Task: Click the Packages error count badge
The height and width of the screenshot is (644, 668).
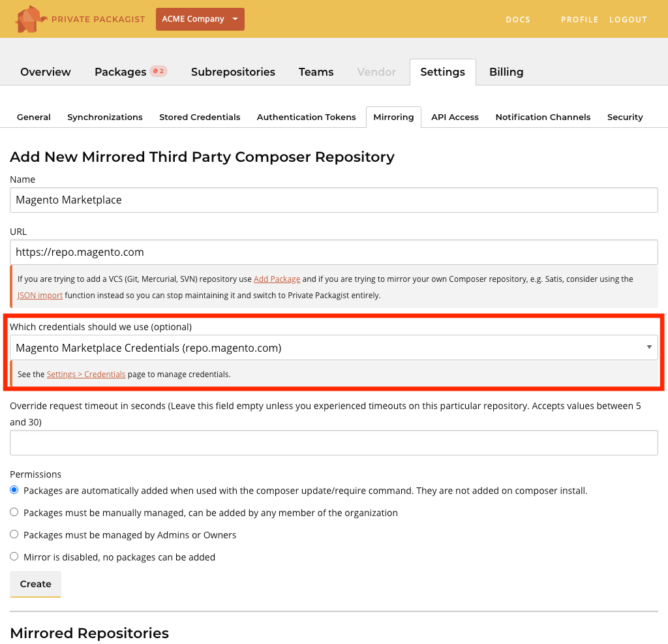Action: [x=159, y=71]
